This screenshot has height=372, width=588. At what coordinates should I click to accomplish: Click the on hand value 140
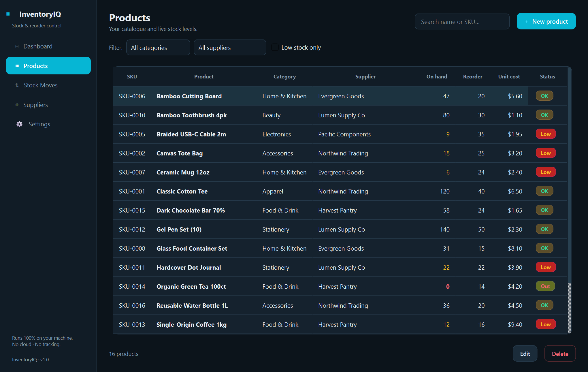click(x=445, y=230)
